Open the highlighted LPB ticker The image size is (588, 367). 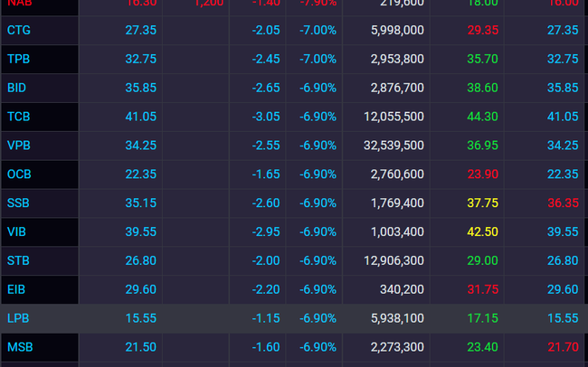[18, 318]
